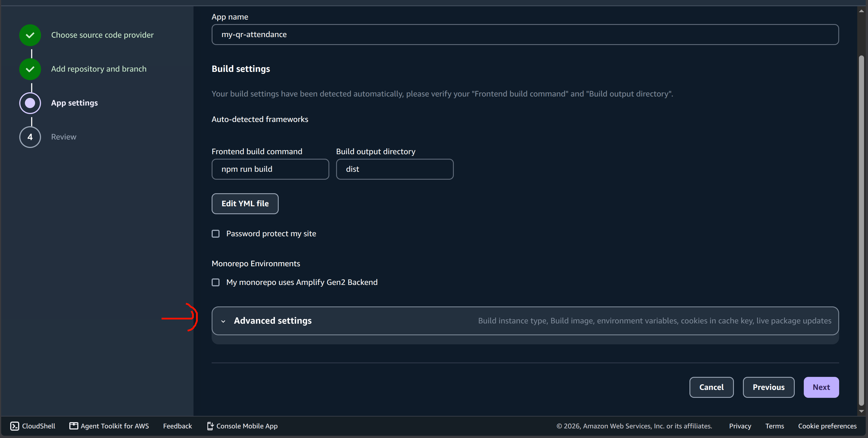Image resolution: width=868 pixels, height=438 pixels.
Task: Open Choose source code provider step
Action: pos(102,35)
